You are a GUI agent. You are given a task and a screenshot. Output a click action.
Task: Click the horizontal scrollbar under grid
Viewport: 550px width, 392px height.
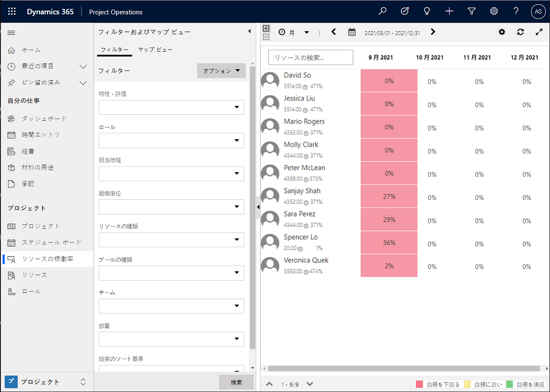[403, 368]
